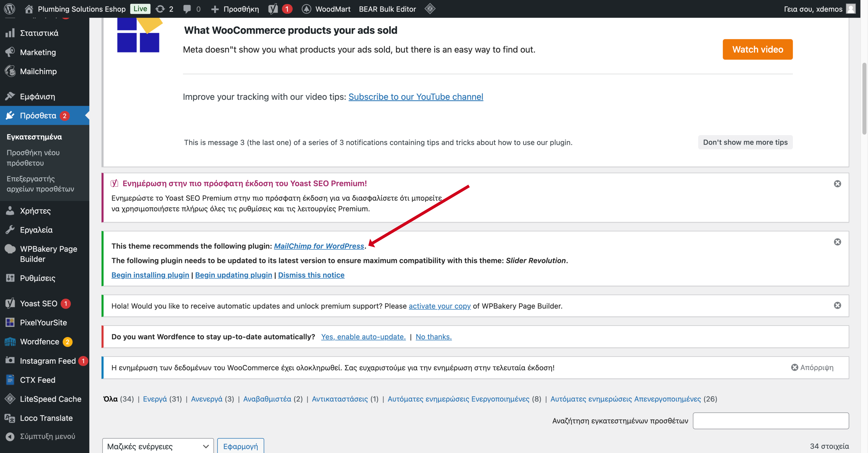Click the CTX Feed document icon
The width and height of the screenshot is (868, 453).
coord(10,380)
